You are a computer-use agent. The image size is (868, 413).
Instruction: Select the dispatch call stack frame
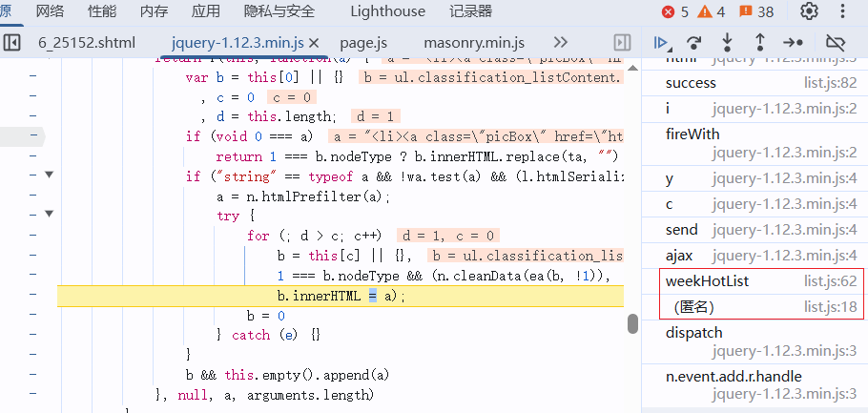(693, 333)
